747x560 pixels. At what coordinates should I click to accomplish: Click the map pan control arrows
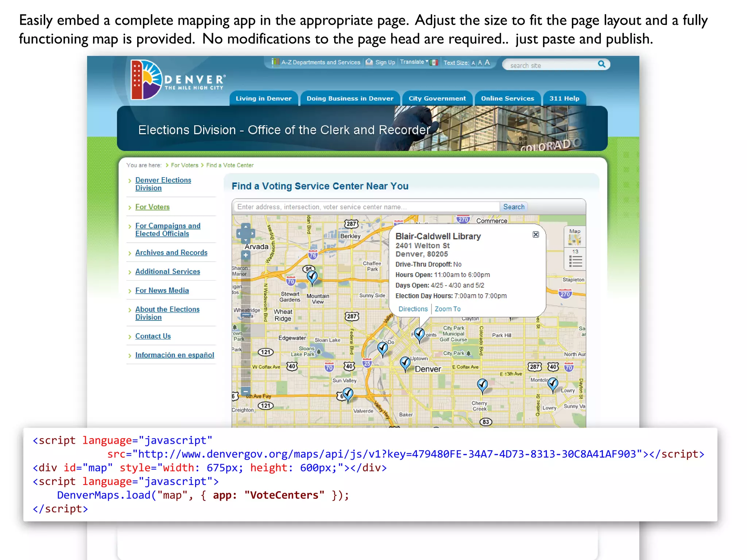click(246, 233)
